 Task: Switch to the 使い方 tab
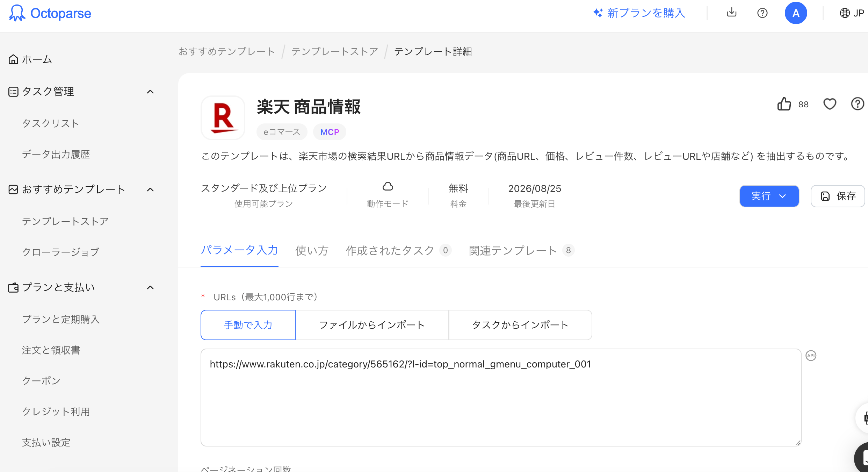coord(312,250)
